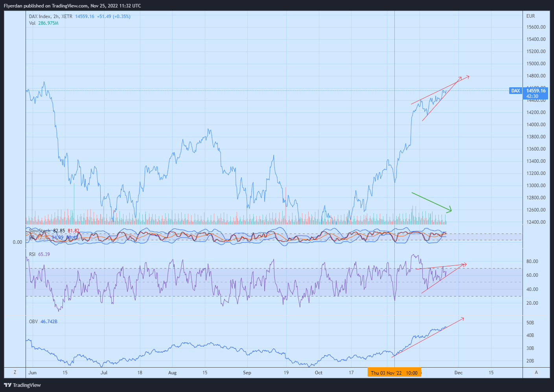Click the 0.00 label left of SlowStoch
Screen dimensions: 554x392
click(x=17, y=242)
